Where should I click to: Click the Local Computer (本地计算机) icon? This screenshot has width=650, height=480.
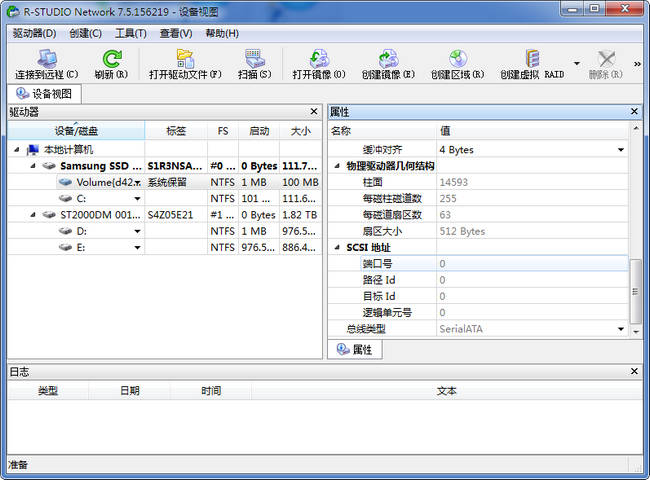click(32, 150)
